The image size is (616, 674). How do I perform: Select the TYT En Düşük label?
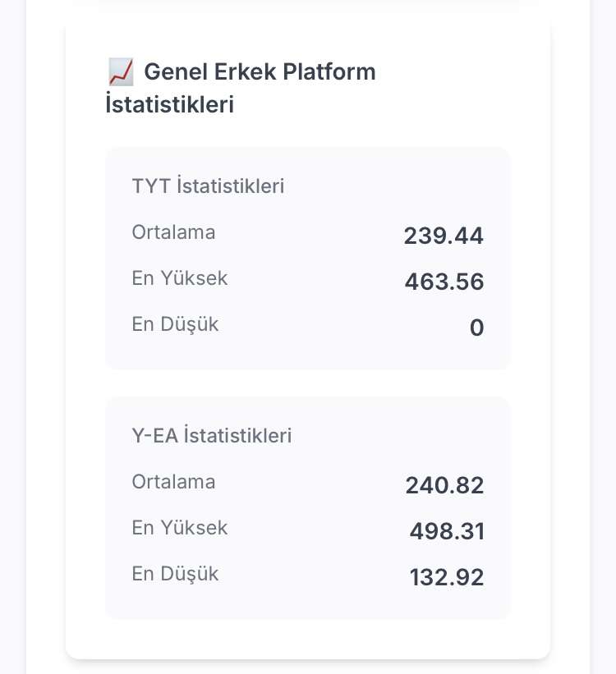click(175, 324)
